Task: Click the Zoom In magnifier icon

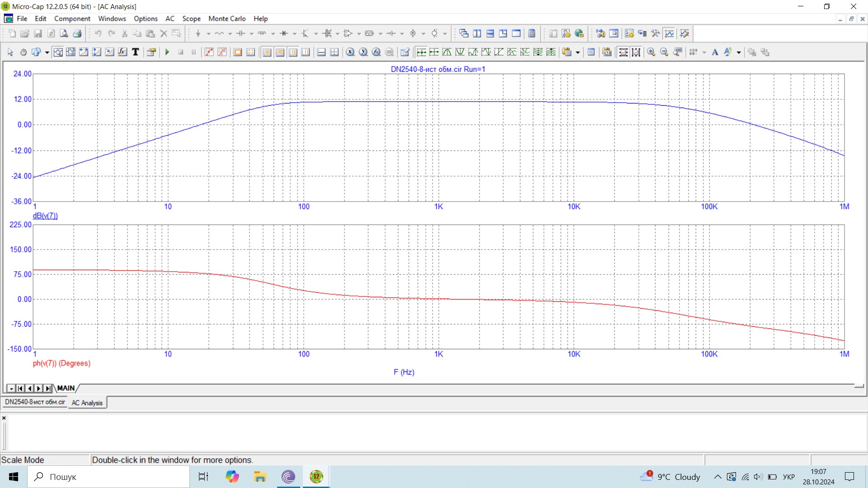Action: (651, 52)
